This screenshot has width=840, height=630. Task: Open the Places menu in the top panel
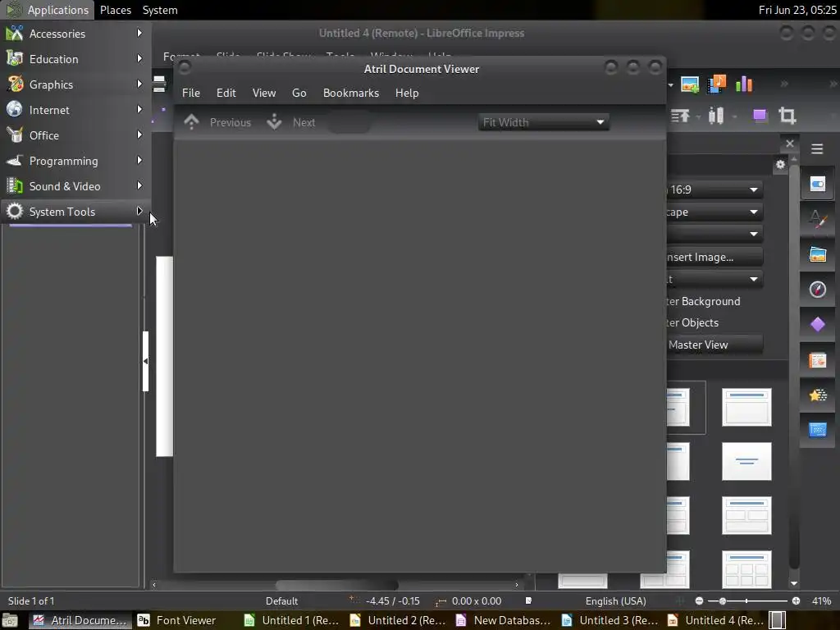click(x=115, y=10)
